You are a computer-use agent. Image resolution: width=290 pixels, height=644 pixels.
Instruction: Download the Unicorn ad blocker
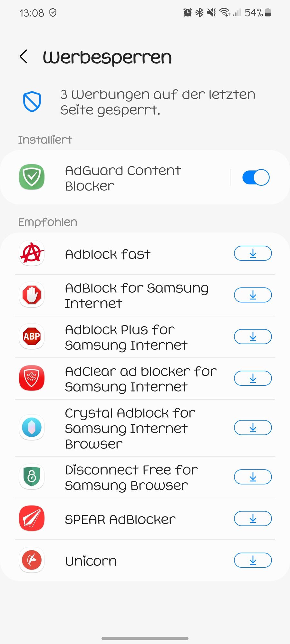tap(253, 560)
